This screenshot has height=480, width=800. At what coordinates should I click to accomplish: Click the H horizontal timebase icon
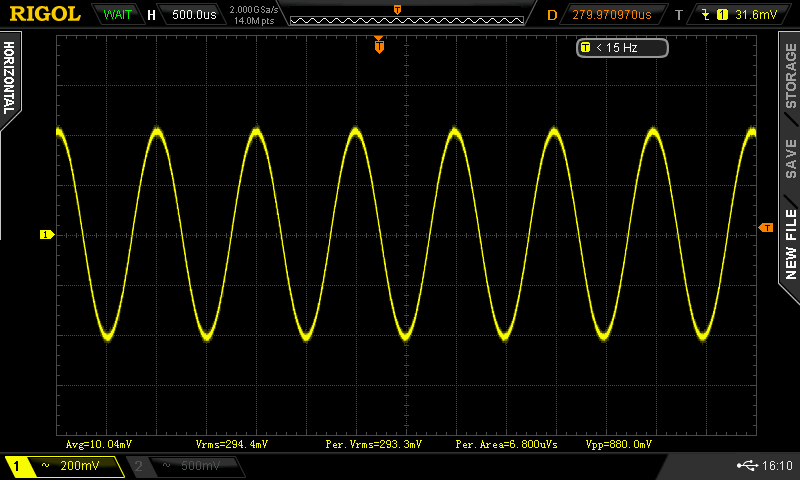pyautogui.click(x=151, y=15)
